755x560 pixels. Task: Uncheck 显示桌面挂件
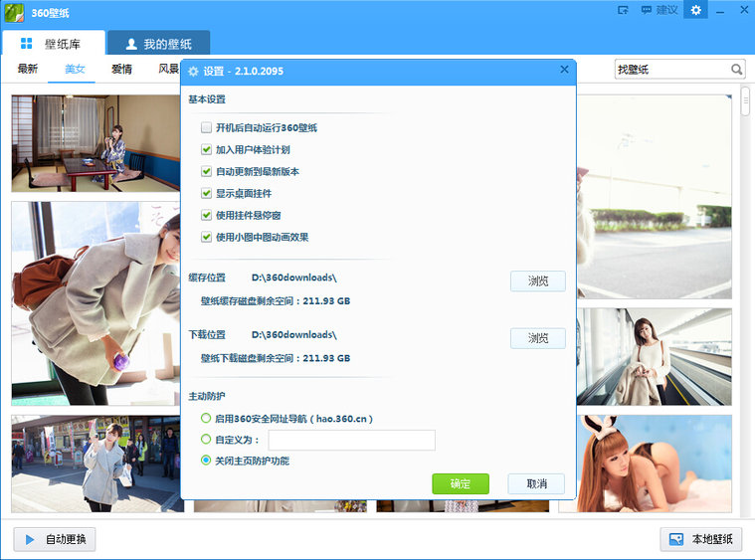point(206,194)
